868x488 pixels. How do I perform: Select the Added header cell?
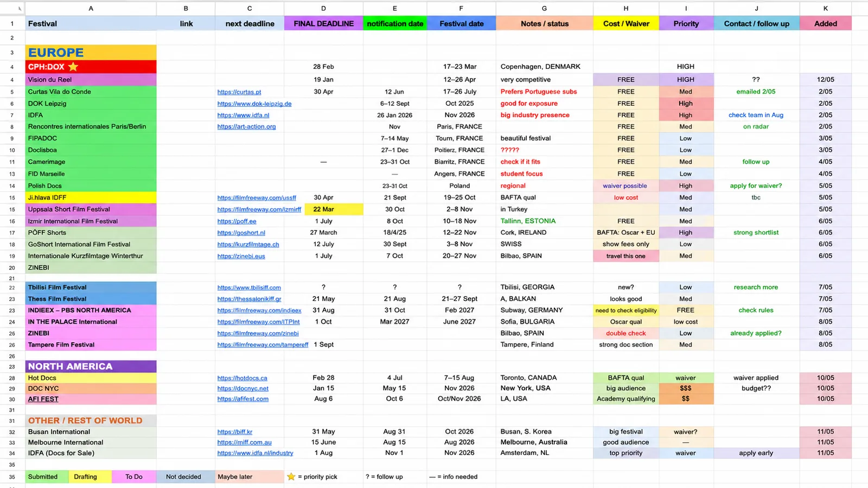[x=825, y=24]
